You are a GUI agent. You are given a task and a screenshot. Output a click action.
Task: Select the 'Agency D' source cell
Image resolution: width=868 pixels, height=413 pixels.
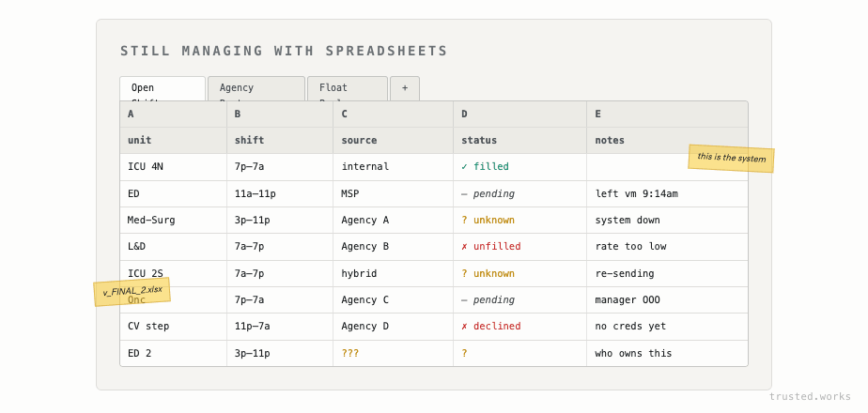(393, 327)
